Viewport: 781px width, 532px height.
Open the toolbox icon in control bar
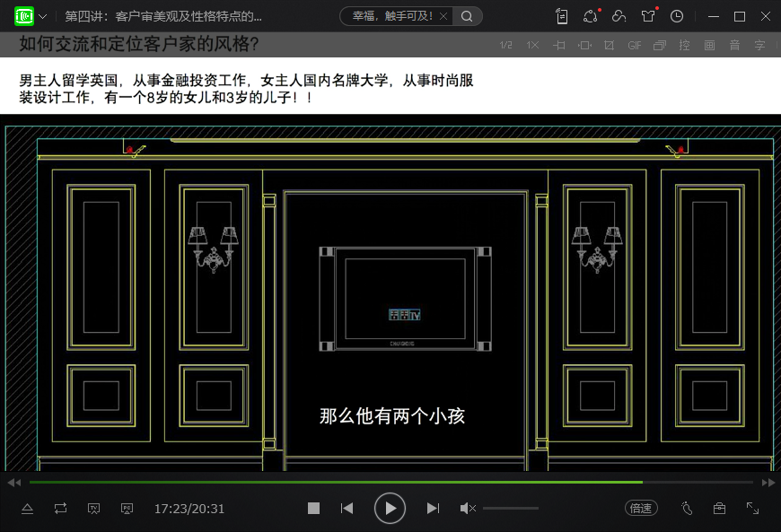[719, 509]
